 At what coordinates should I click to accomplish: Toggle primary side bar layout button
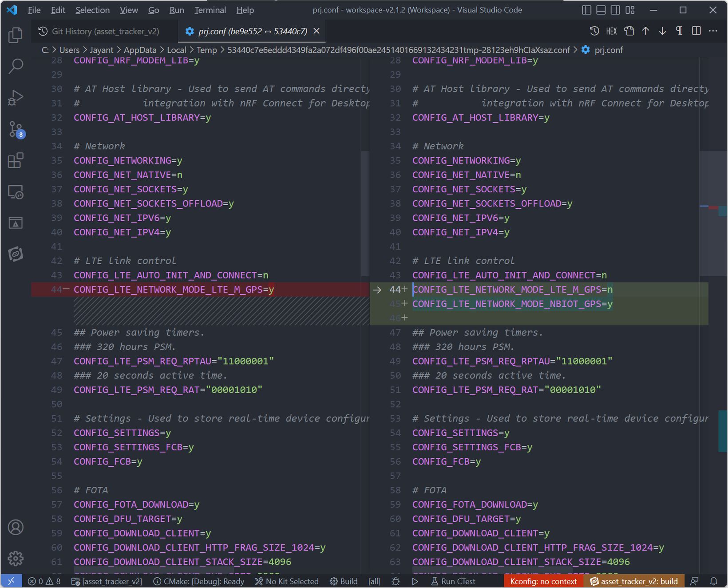(586, 10)
